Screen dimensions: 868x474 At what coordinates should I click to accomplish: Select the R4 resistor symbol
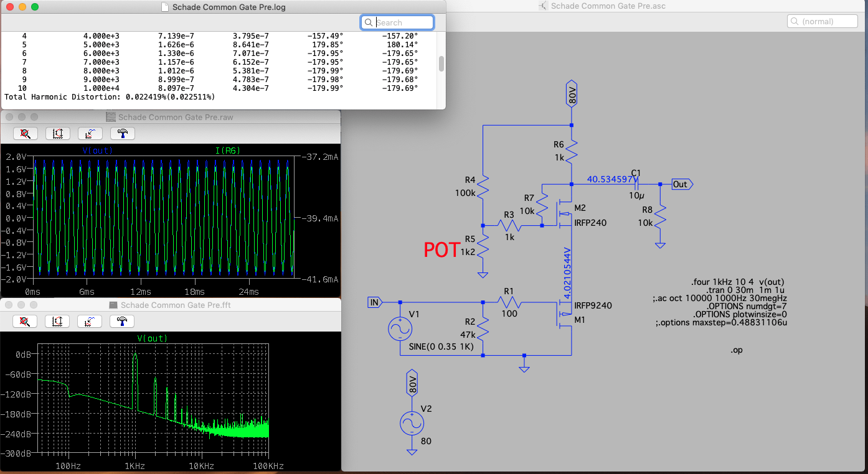(484, 187)
